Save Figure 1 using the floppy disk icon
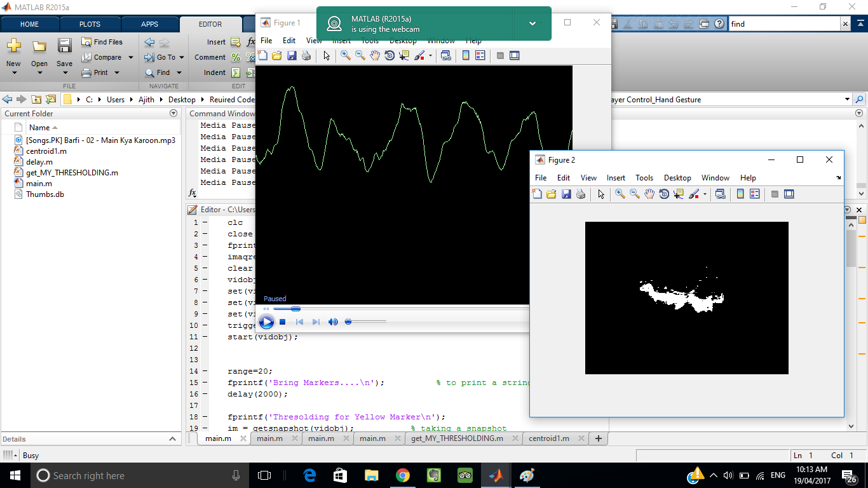868x488 pixels. click(292, 56)
